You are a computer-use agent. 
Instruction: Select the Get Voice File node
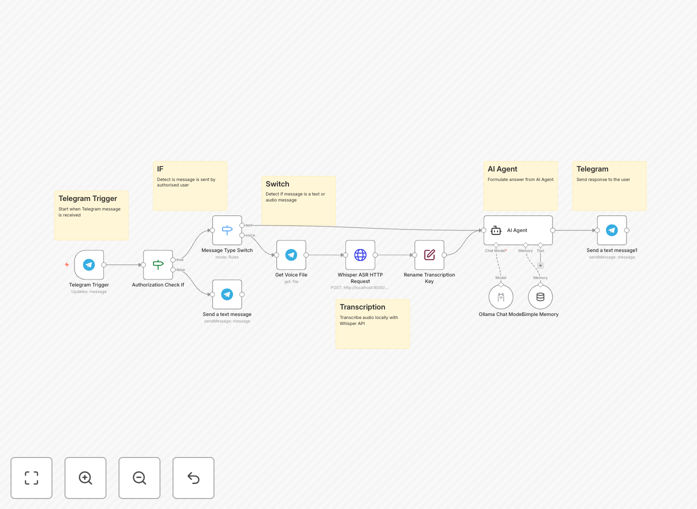pyautogui.click(x=291, y=255)
